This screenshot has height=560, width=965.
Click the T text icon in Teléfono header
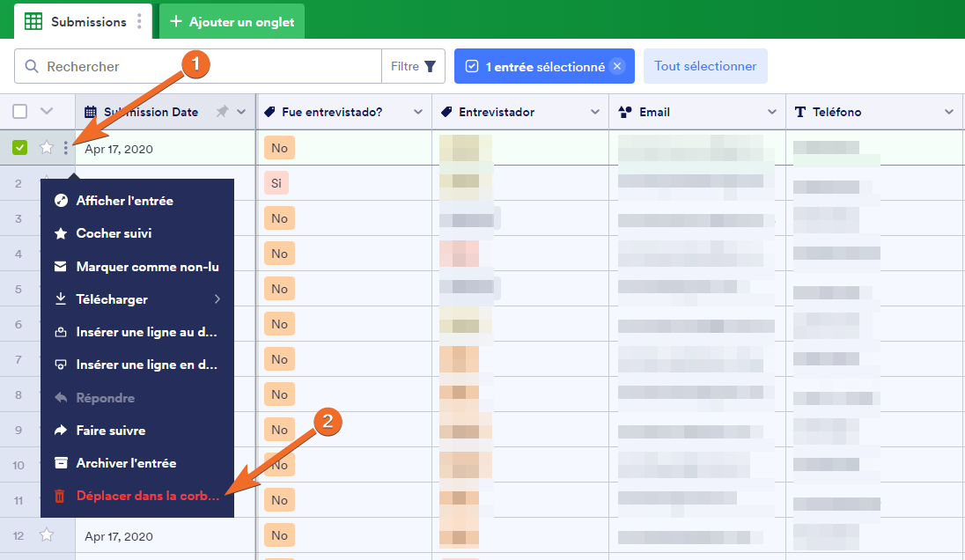pos(800,112)
